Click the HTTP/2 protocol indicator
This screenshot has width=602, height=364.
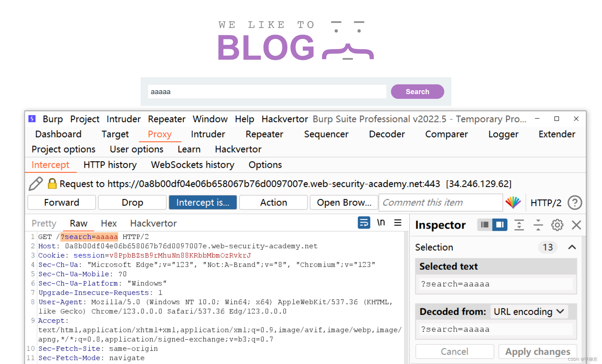546,203
